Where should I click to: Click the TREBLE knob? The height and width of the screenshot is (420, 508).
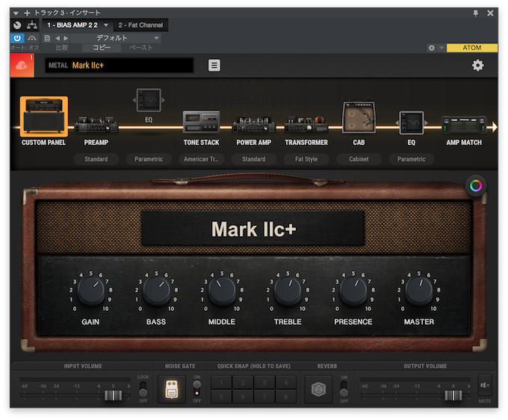[288, 291]
